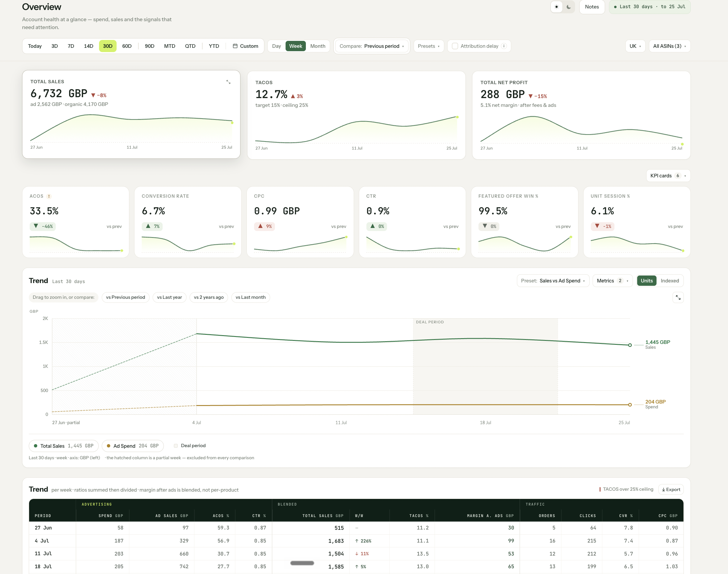728x574 pixels.
Task: Open Attribution delay info icon
Action: point(504,46)
